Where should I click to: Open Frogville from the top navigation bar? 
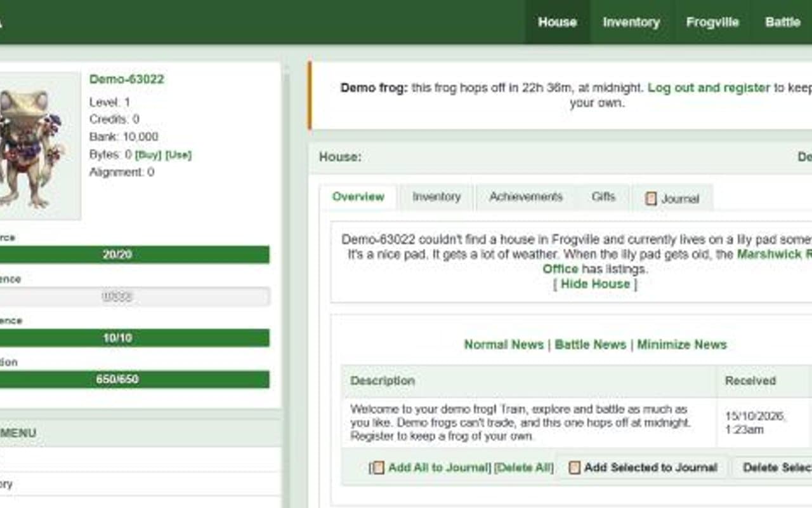pyautogui.click(x=712, y=22)
